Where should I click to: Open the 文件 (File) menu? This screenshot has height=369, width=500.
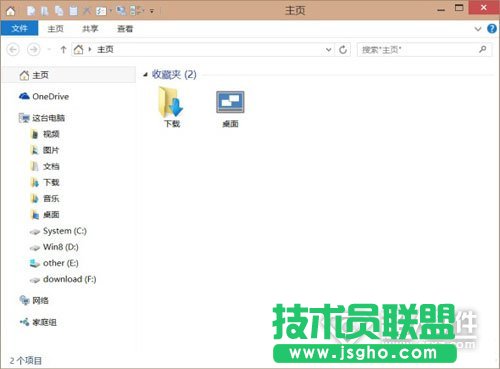(x=19, y=29)
